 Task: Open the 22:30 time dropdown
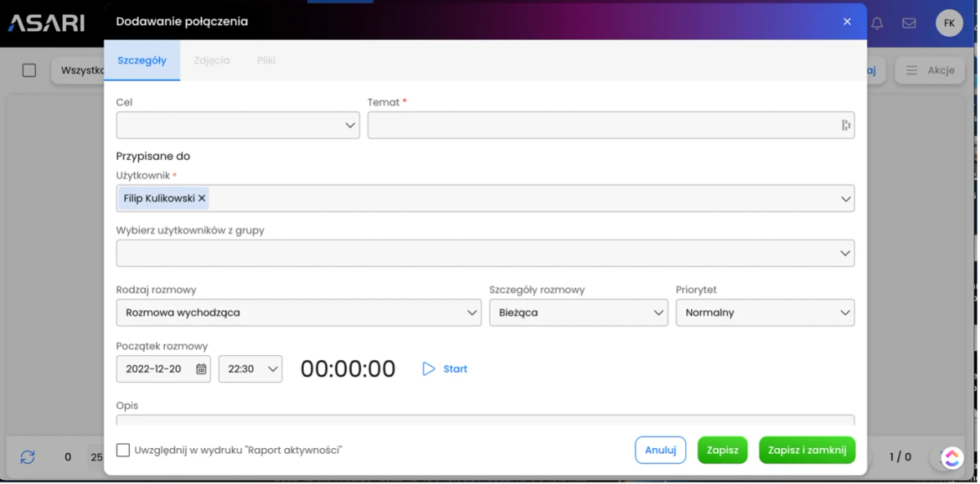(250, 369)
